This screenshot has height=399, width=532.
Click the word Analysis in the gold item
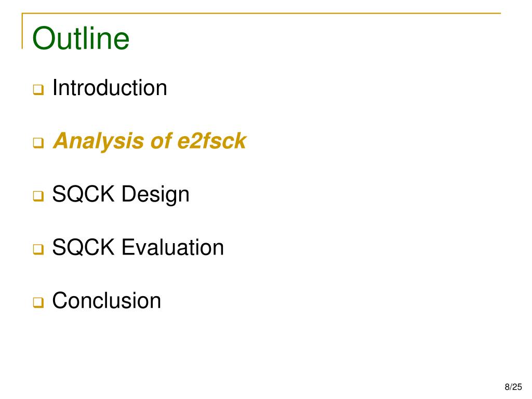point(99,142)
